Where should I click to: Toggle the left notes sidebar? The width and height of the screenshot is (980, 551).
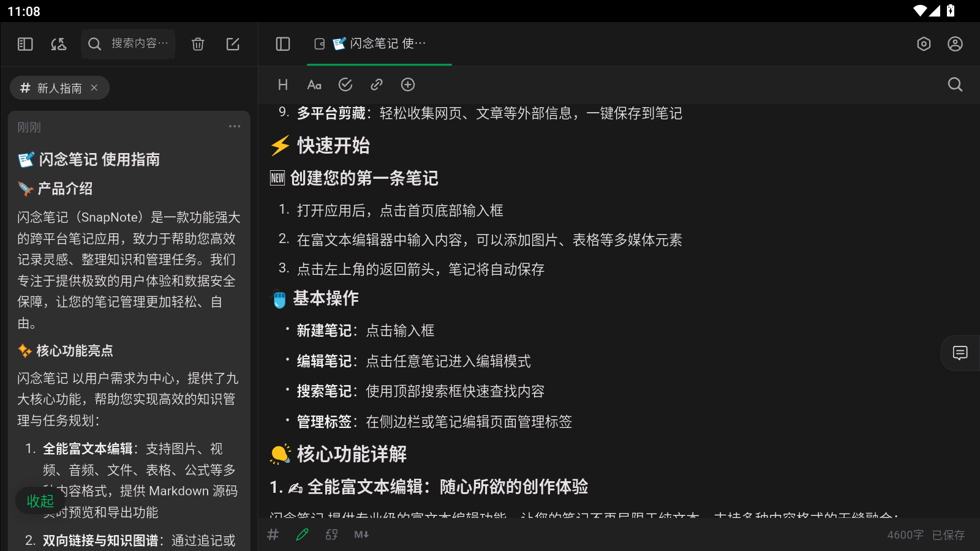click(x=24, y=43)
